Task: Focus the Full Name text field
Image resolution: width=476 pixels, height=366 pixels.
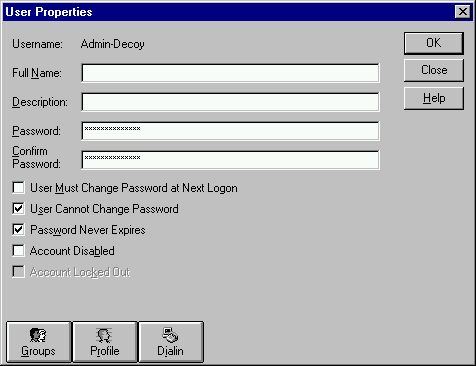Action: [230, 73]
